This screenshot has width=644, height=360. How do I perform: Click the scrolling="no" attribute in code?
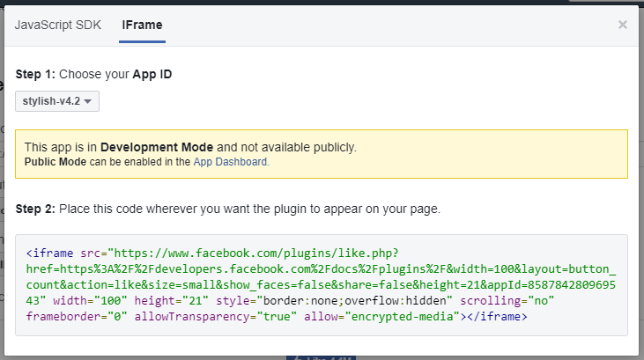click(507, 301)
